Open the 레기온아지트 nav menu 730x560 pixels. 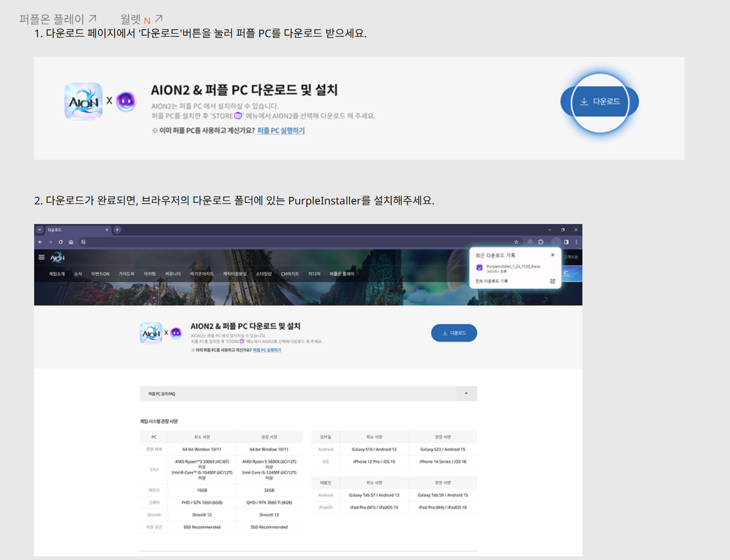[x=202, y=274]
